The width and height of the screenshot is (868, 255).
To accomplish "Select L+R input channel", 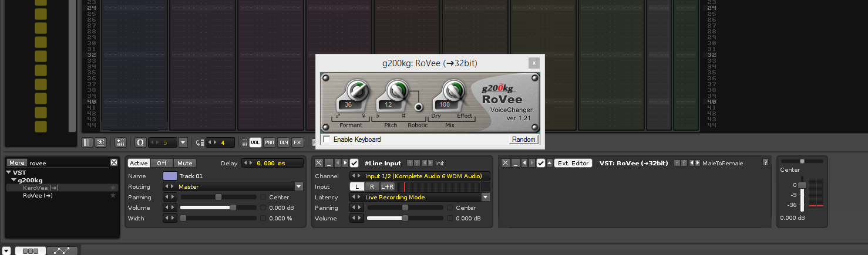I will tap(387, 186).
